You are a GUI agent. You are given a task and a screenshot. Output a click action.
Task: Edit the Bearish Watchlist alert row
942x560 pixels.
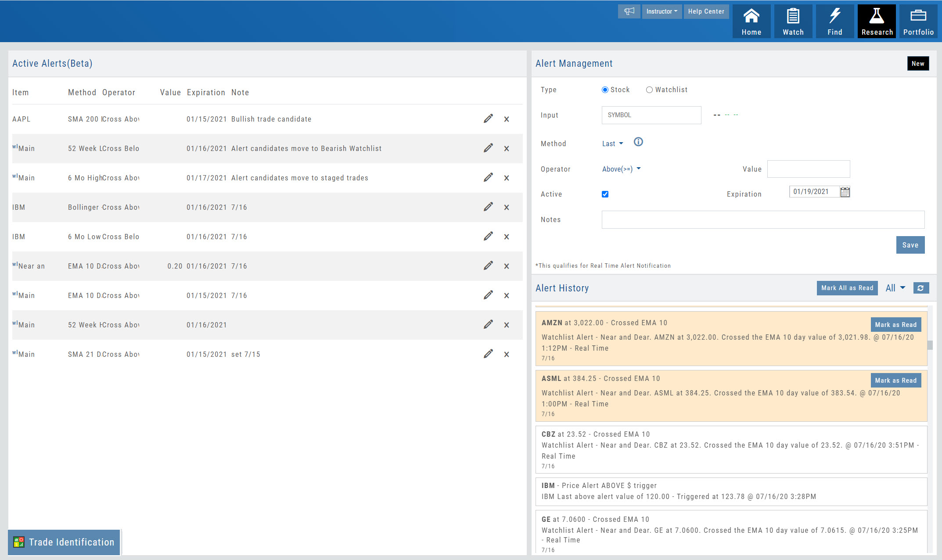(x=488, y=148)
